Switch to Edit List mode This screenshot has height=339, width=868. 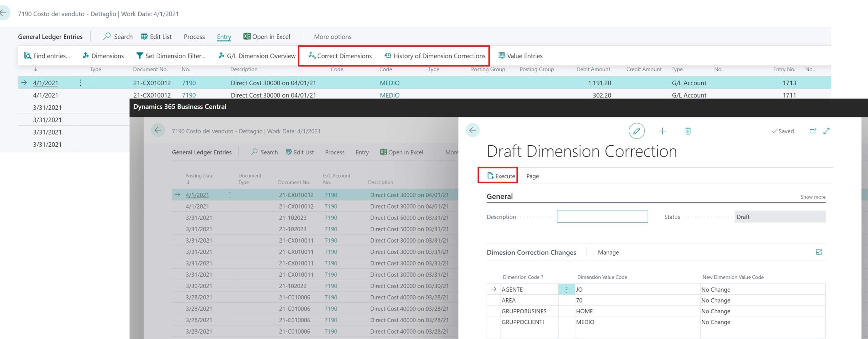pyautogui.click(x=156, y=37)
